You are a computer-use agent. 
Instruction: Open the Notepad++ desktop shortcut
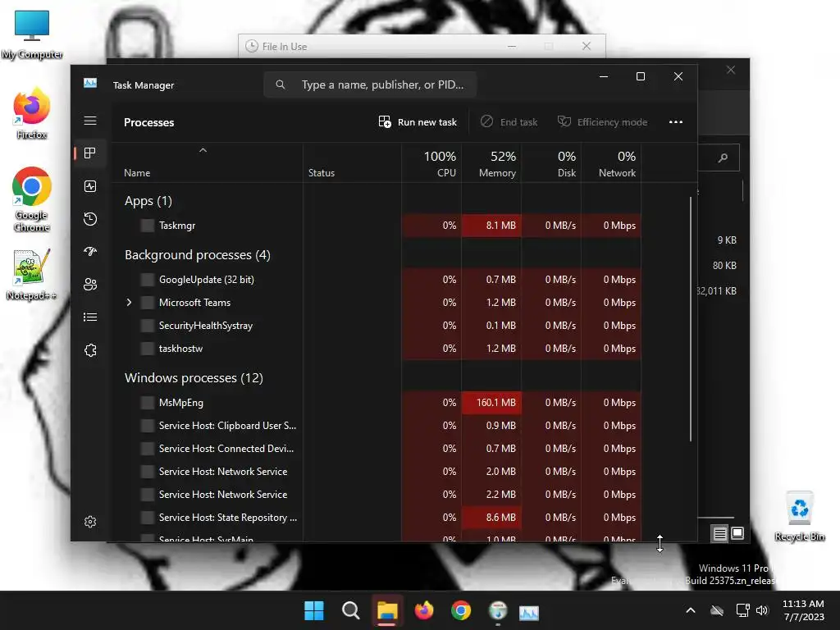(x=31, y=274)
